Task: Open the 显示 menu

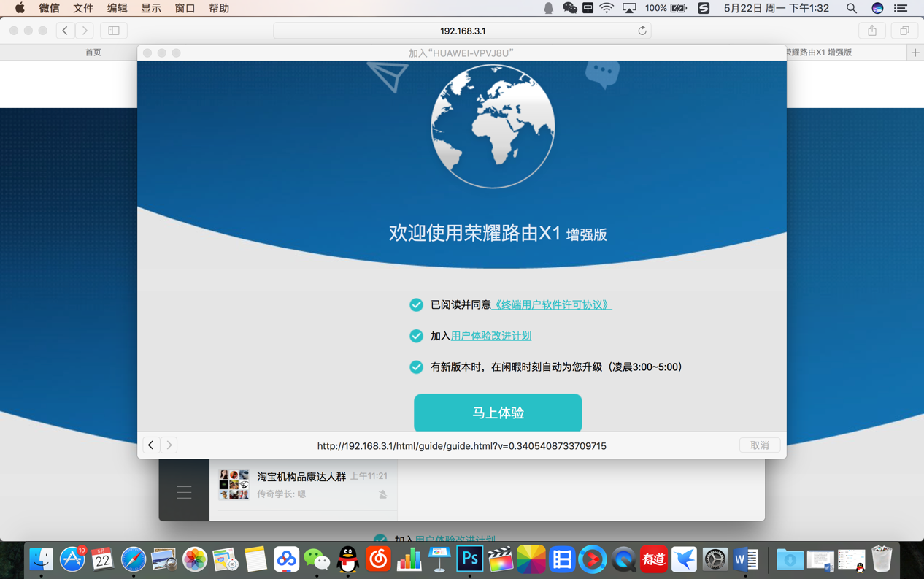Action: coord(151,8)
